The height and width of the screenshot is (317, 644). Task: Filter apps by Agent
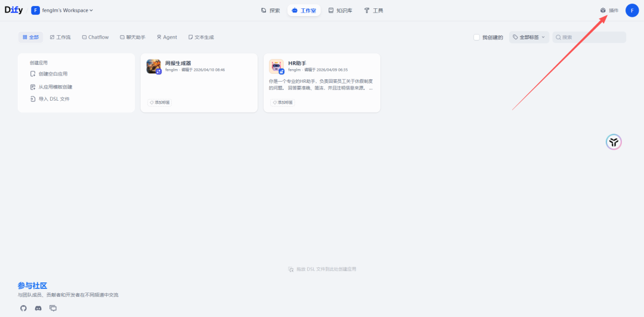coord(167,37)
